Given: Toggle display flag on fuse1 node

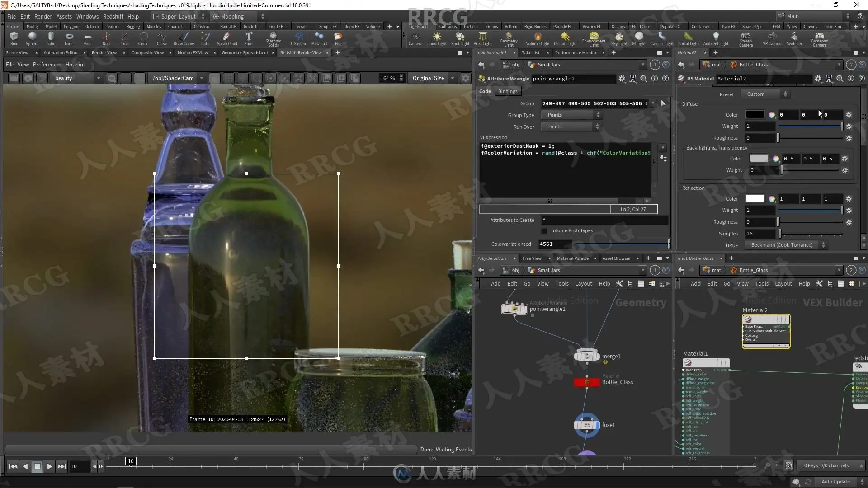Looking at the screenshot, I should coord(597,425).
